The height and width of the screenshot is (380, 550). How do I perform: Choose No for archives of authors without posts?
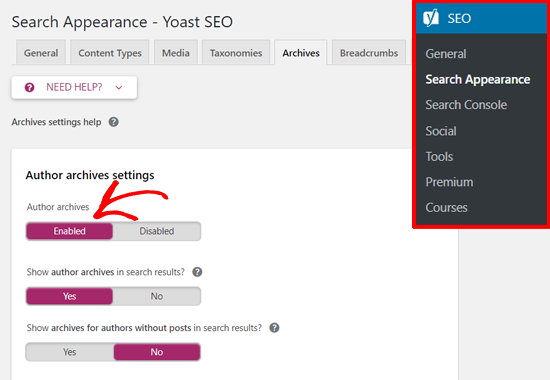tap(157, 352)
